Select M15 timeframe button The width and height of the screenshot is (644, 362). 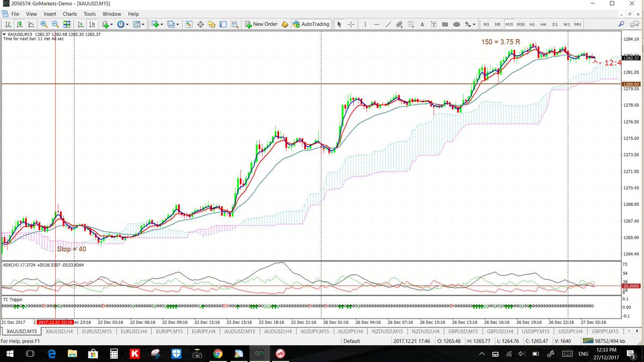click(509, 24)
